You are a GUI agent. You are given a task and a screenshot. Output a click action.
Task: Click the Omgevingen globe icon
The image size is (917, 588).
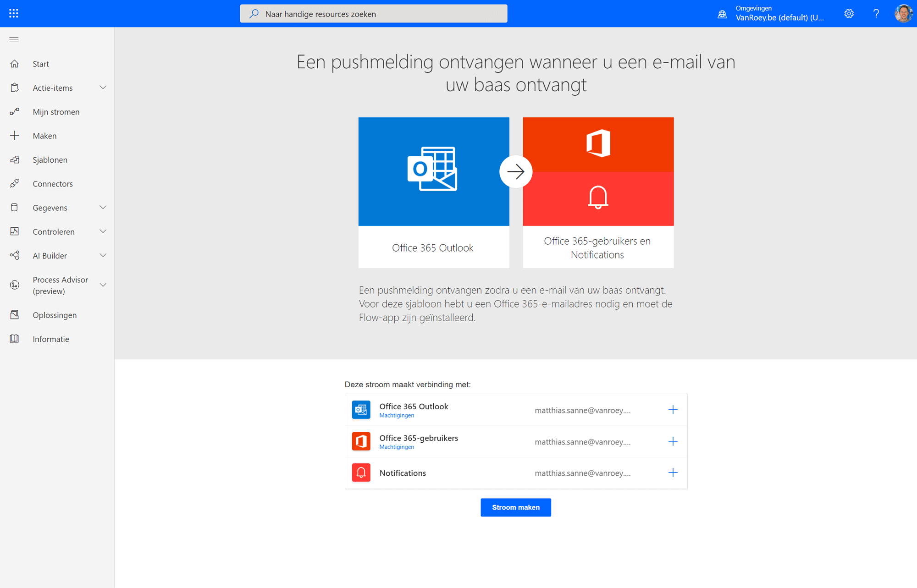point(722,14)
